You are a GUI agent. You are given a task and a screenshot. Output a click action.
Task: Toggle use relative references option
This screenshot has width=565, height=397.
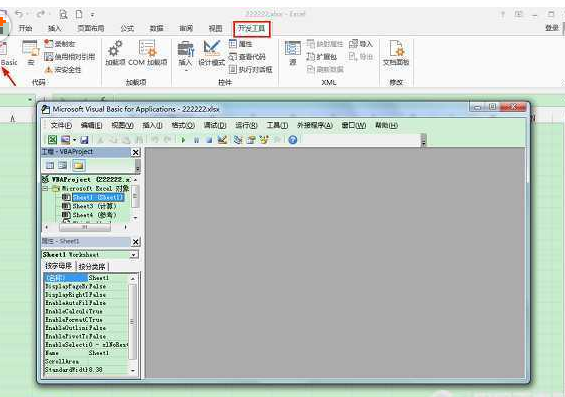pyautogui.click(x=70, y=57)
